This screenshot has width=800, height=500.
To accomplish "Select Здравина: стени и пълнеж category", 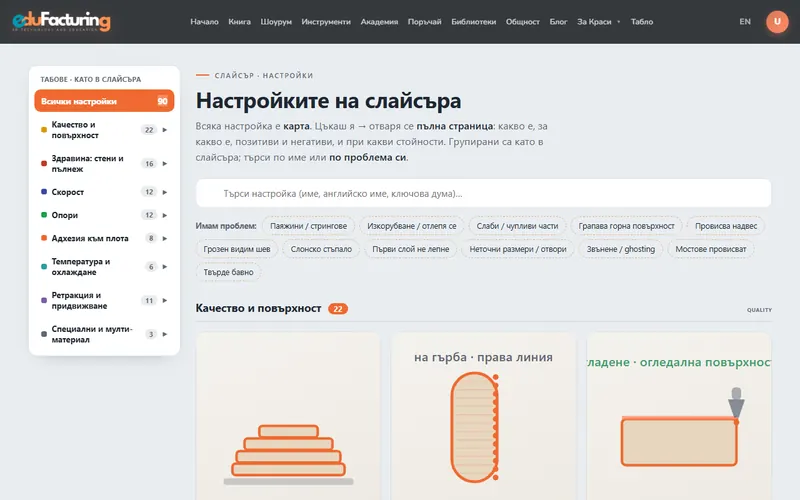I will (x=104, y=164).
